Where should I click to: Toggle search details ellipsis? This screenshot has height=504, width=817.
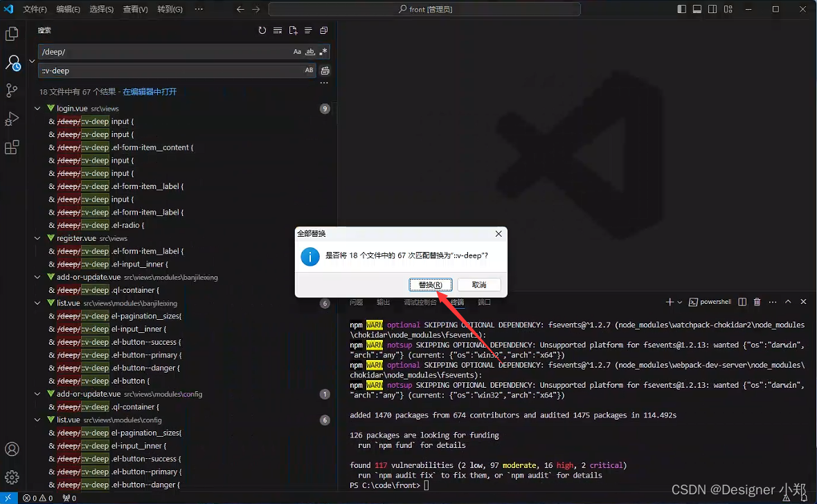[324, 83]
